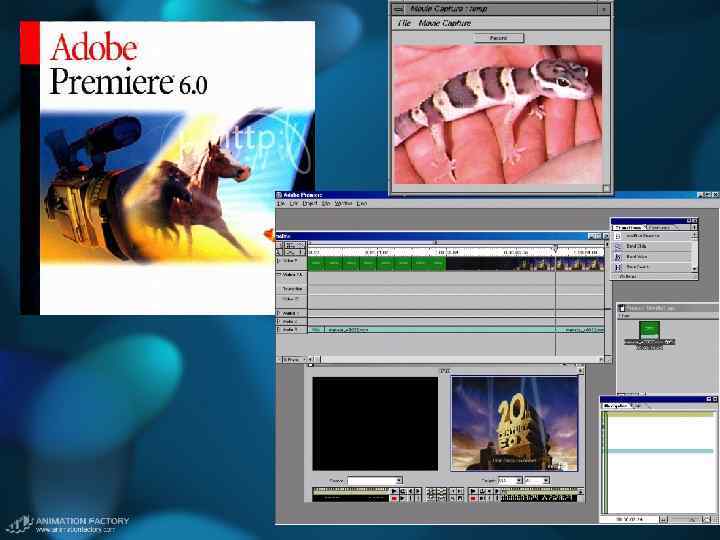Switch to the Info tab beside Navigator
Image resolution: width=720 pixels, height=540 pixels.
(x=636, y=406)
